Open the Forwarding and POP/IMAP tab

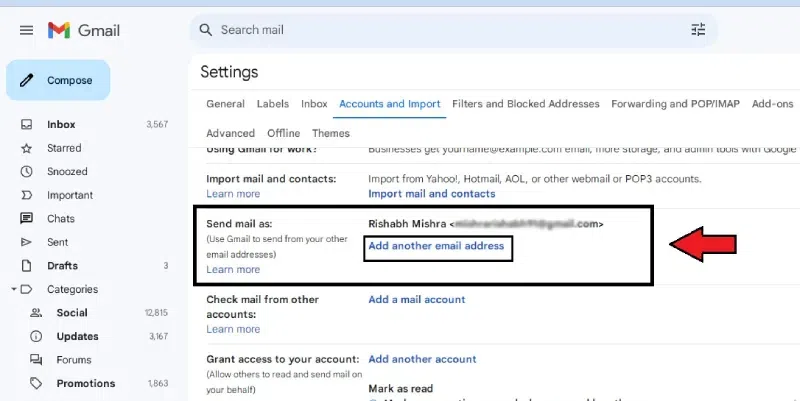[x=675, y=104]
